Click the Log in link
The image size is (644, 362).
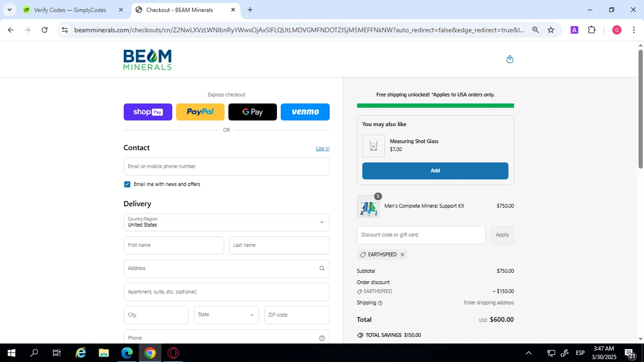[x=322, y=149]
